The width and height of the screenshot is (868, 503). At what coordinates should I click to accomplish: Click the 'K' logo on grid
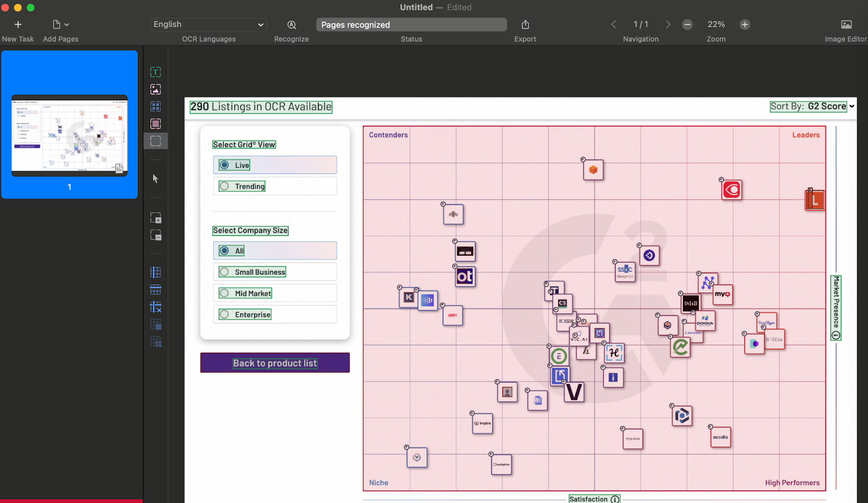tap(409, 297)
